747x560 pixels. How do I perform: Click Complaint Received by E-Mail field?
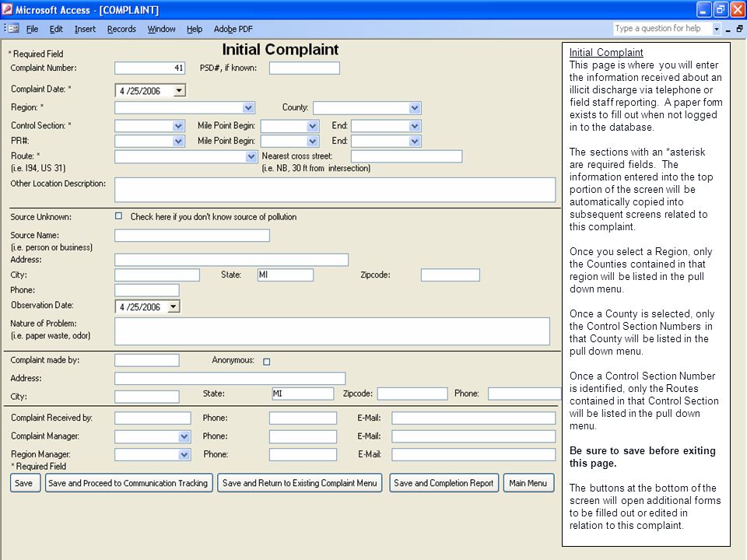[x=474, y=418]
